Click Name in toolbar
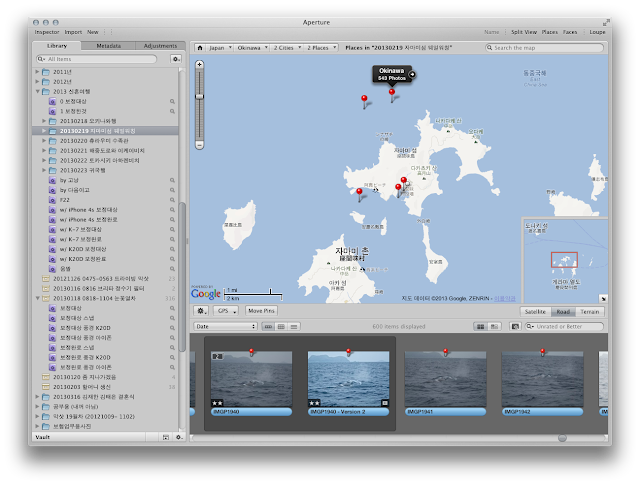The image size is (640, 485). [x=491, y=32]
